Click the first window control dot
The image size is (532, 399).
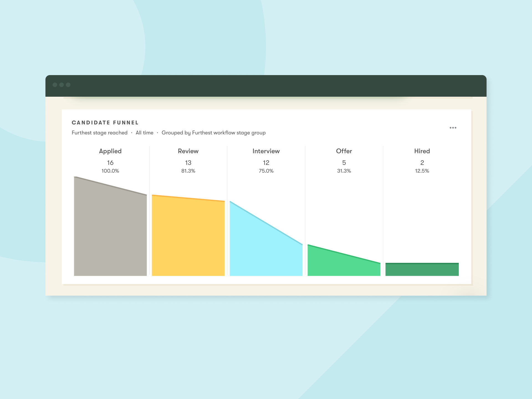point(55,85)
